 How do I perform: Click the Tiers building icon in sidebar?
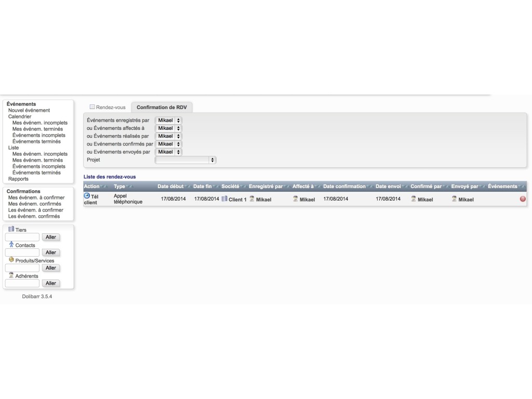11,229
